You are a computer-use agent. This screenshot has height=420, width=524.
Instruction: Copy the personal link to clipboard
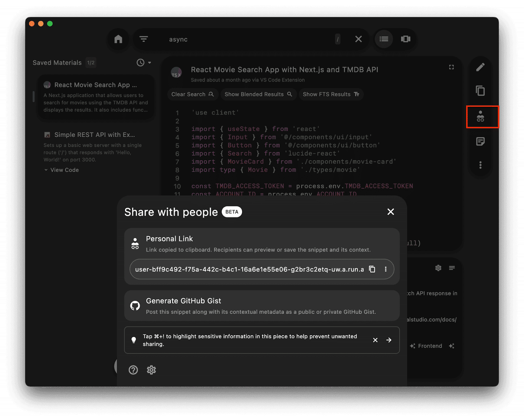[x=372, y=269]
